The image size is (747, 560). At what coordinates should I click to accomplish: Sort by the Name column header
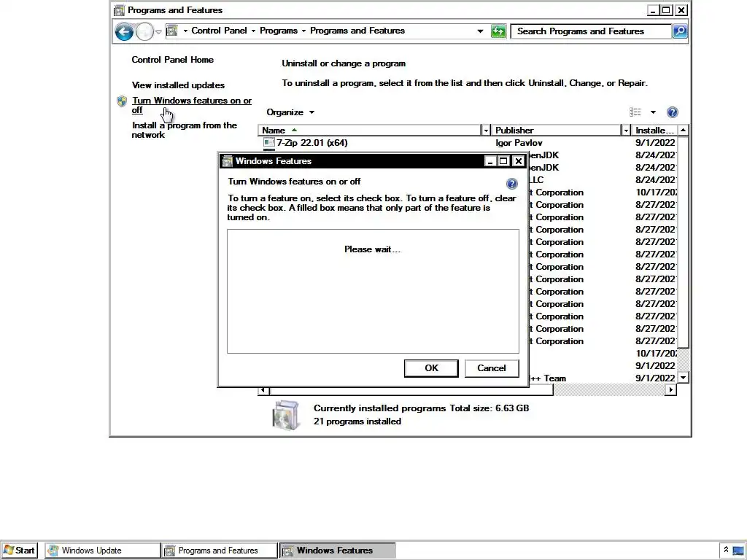point(370,131)
